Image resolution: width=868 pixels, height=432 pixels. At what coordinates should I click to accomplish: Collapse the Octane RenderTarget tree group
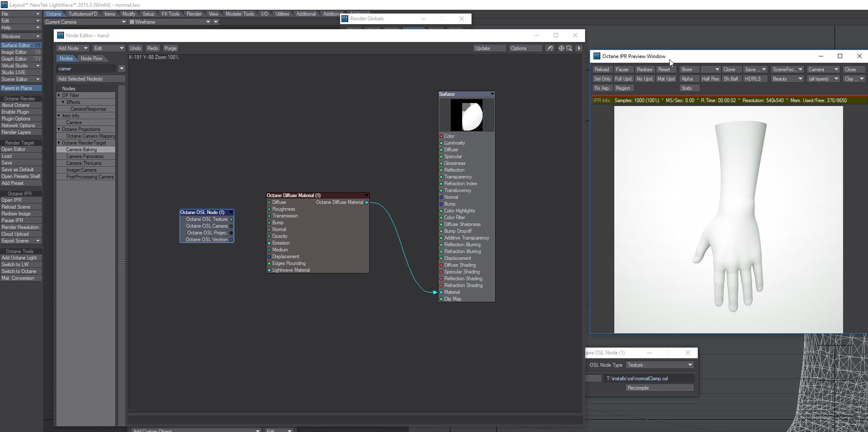point(59,143)
